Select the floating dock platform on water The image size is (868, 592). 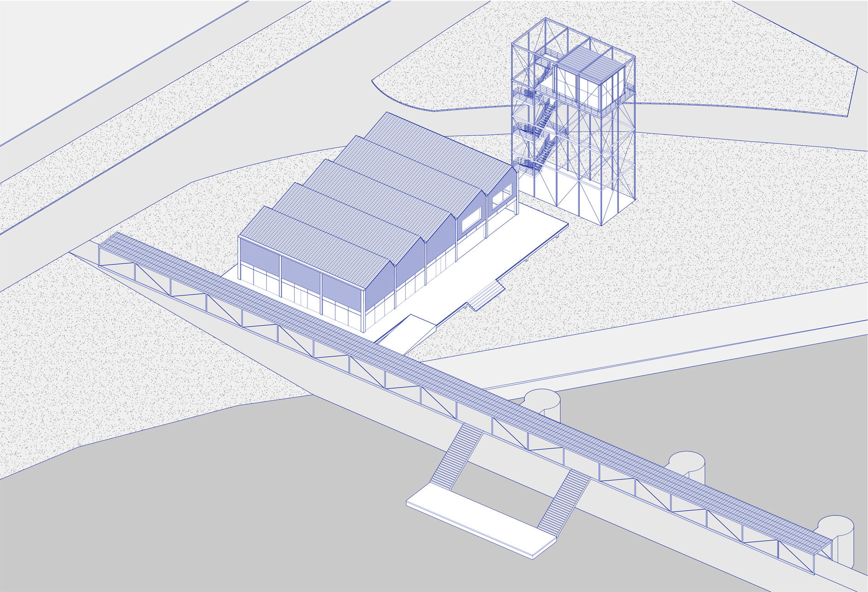click(481, 522)
